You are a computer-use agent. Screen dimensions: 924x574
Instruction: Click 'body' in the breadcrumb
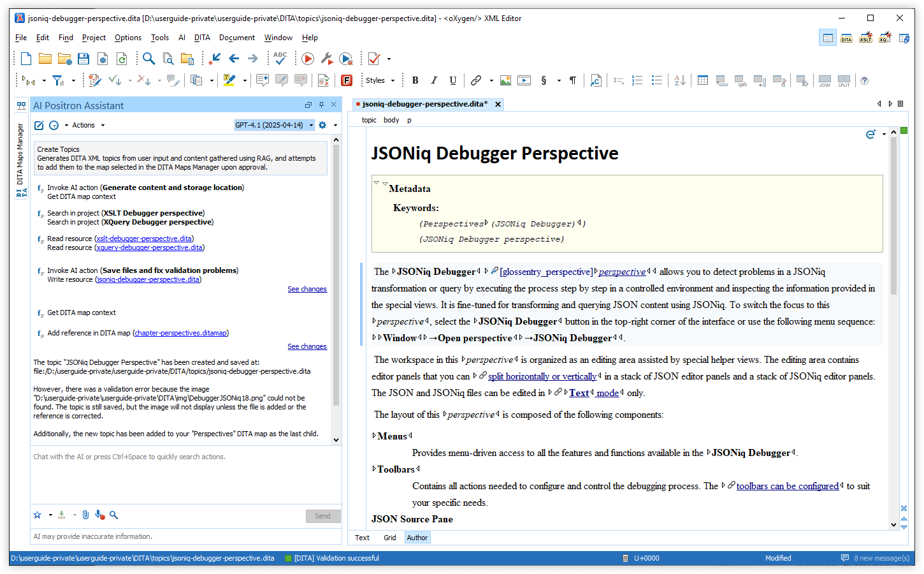(391, 120)
